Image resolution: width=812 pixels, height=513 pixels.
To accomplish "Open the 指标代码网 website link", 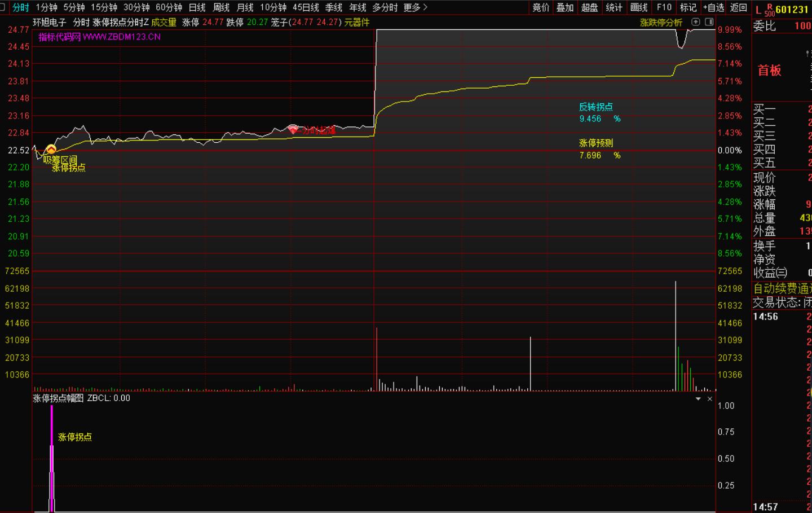I will tap(99, 37).
